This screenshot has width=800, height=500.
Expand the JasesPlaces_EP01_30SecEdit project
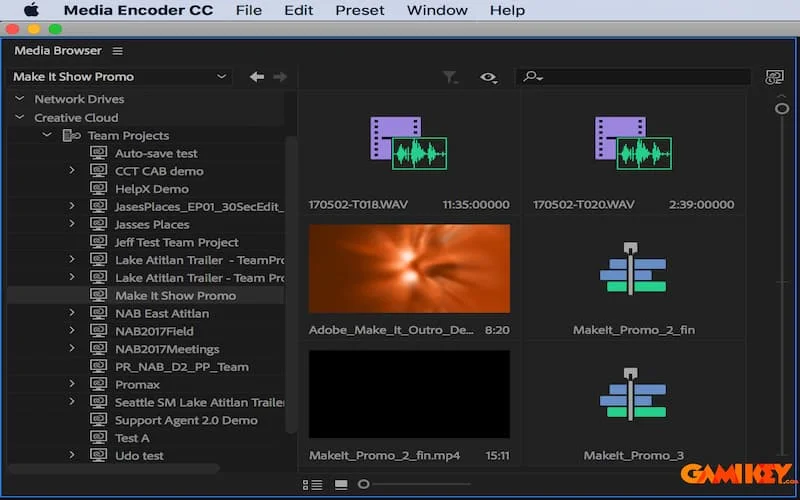[x=72, y=206]
